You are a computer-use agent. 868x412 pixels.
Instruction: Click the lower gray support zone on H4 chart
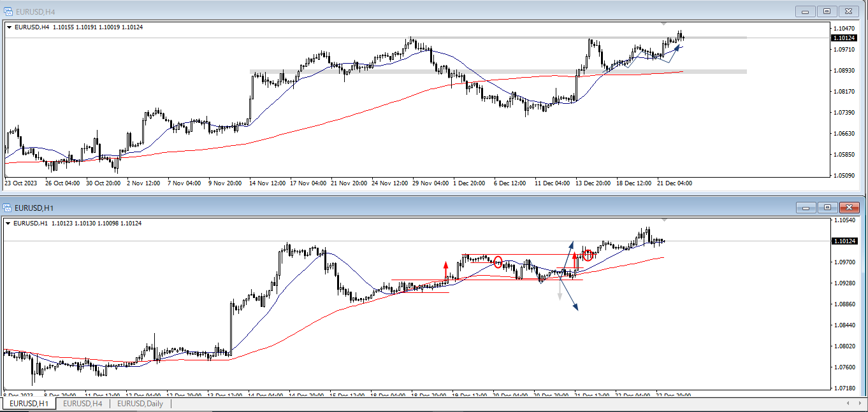[x=497, y=72]
